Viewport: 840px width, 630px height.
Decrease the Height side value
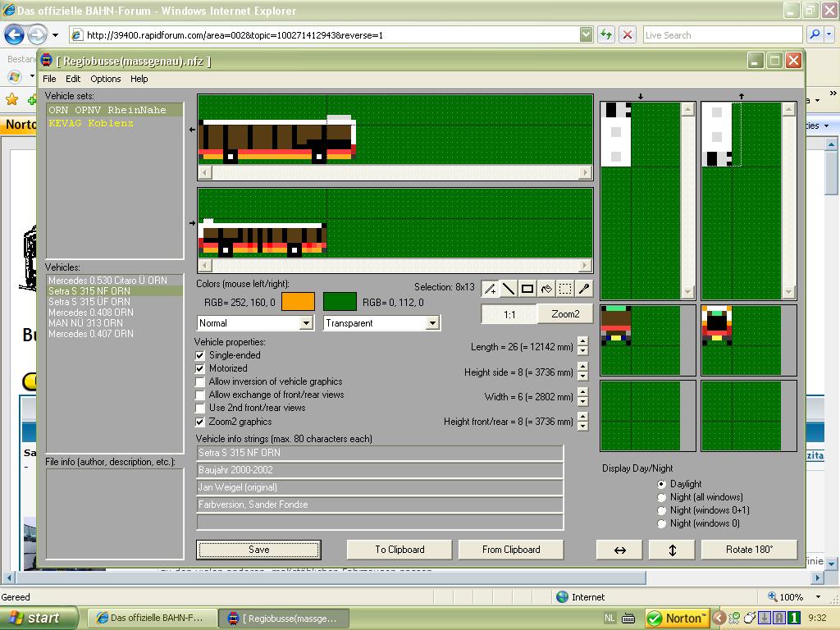[583, 377]
